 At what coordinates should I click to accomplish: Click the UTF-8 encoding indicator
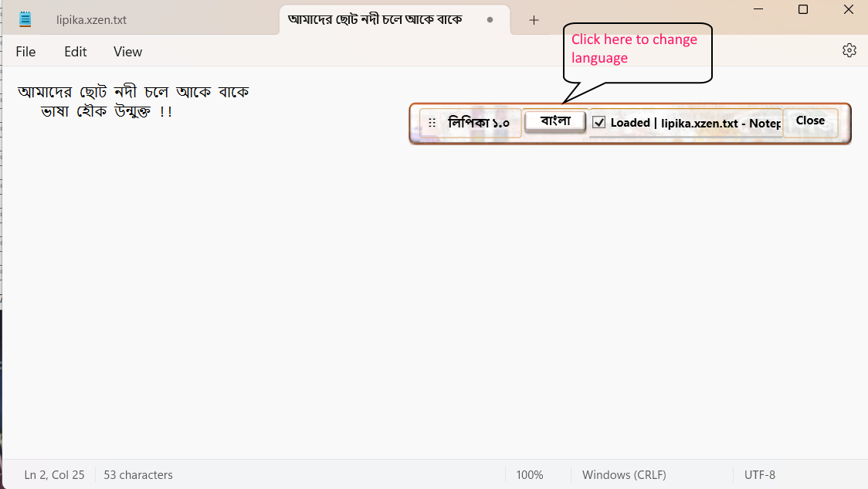click(x=759, y=475)
